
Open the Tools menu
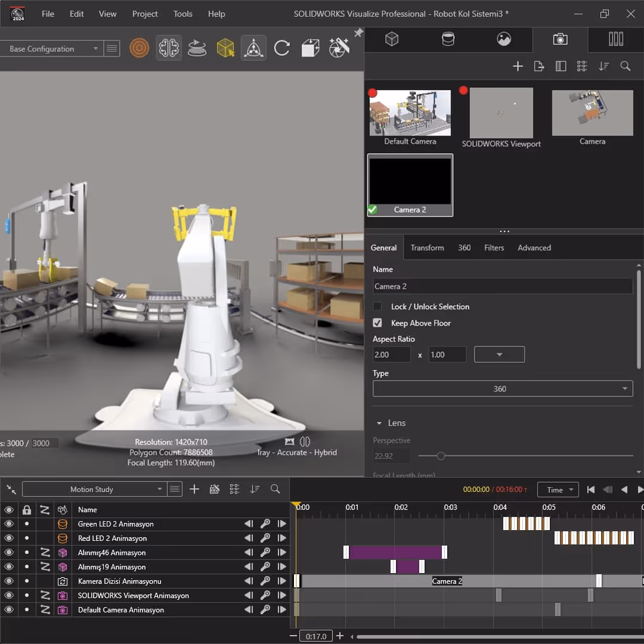coord(183,14)
